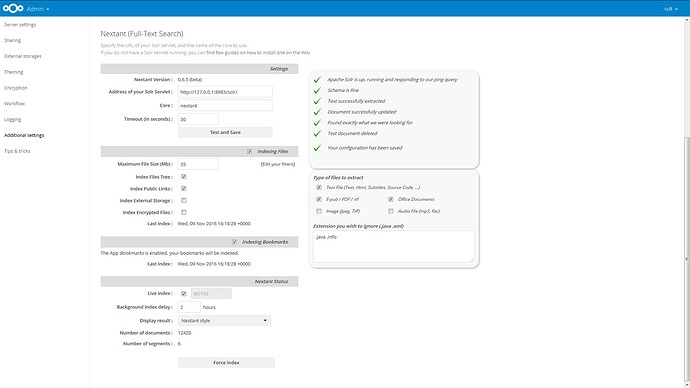The width and height of the screenshot is (690, 388).
Task: Click the Solr Servlet address field
Action: [x=225, y=92]
